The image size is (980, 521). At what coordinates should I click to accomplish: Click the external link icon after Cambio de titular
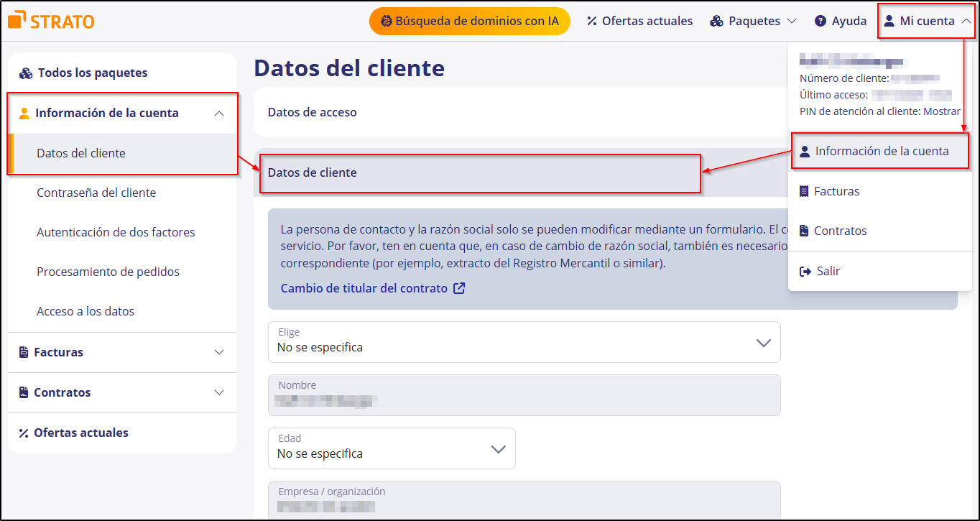pos(459,287)
